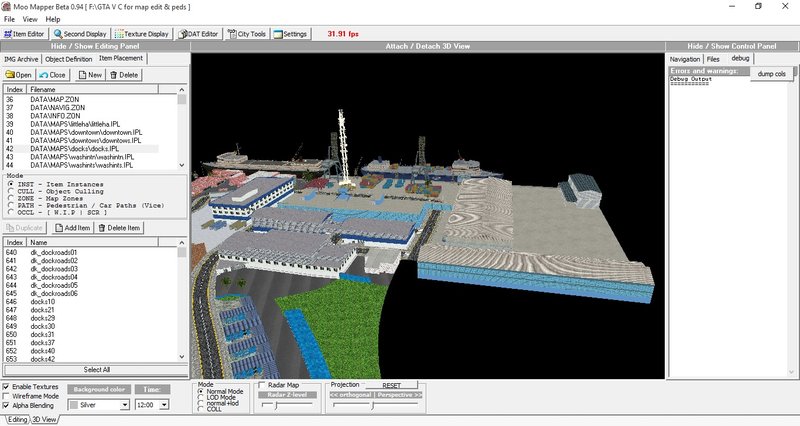Select OCCL W.I.P mode
This screenshot has height=426, width=800.
[11, 212]
